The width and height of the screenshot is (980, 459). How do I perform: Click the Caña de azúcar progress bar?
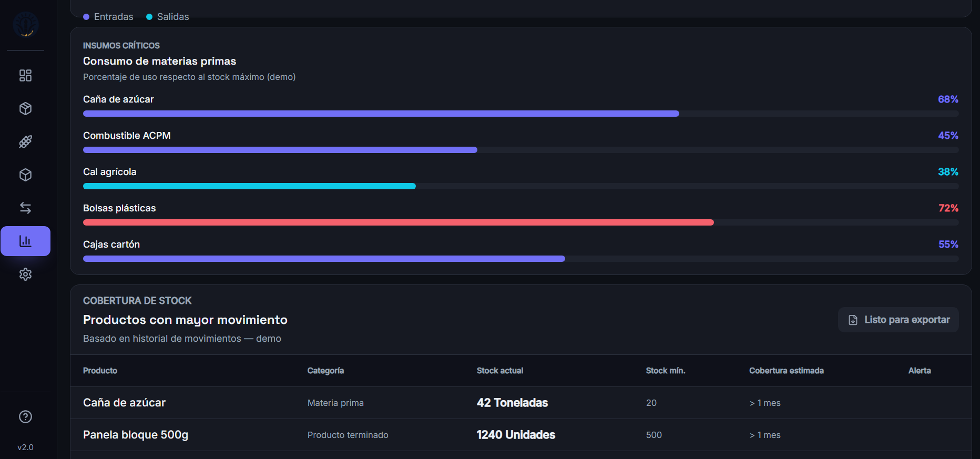click(x=520, y=114)
